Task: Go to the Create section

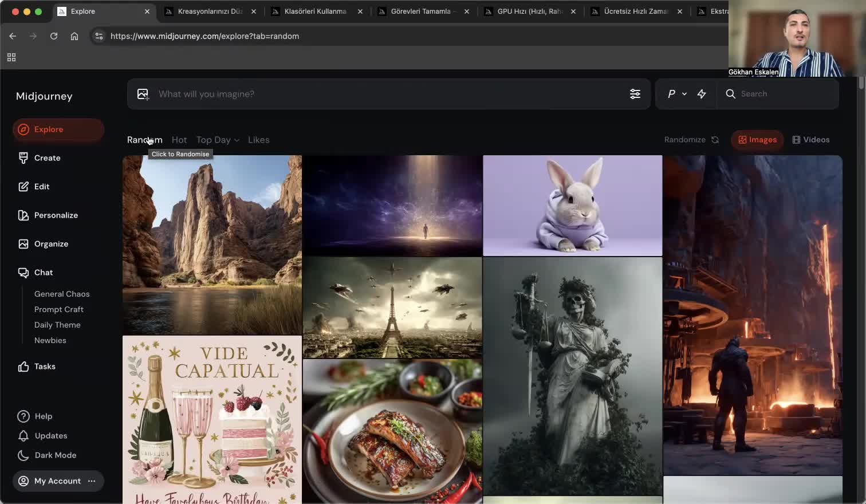Action: point(47,158)
